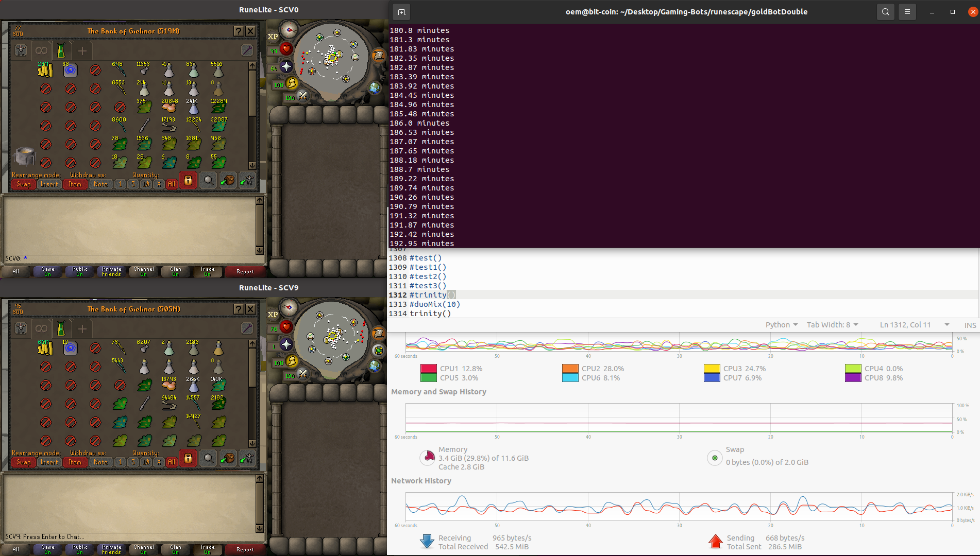Set quantity to All in SCV0 bank
Image resolution: width=980 pixels, height=556 pixels.
pos(172,184)
